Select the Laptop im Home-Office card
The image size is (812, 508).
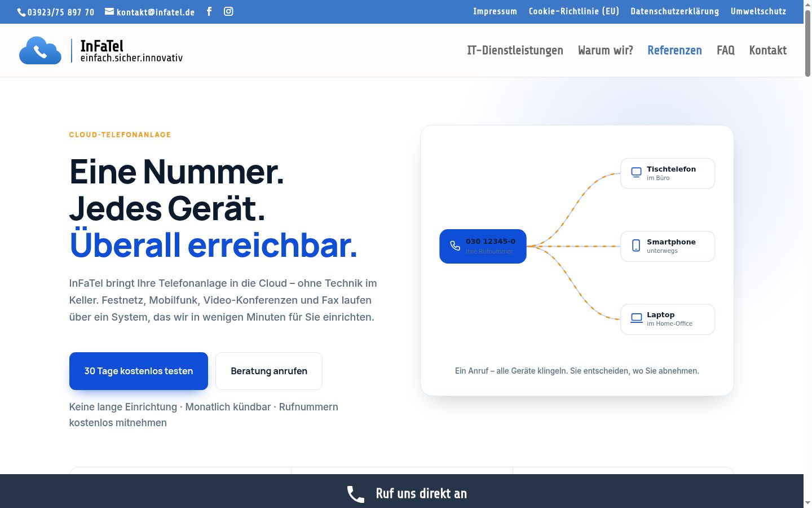click(x=668, y=319)
